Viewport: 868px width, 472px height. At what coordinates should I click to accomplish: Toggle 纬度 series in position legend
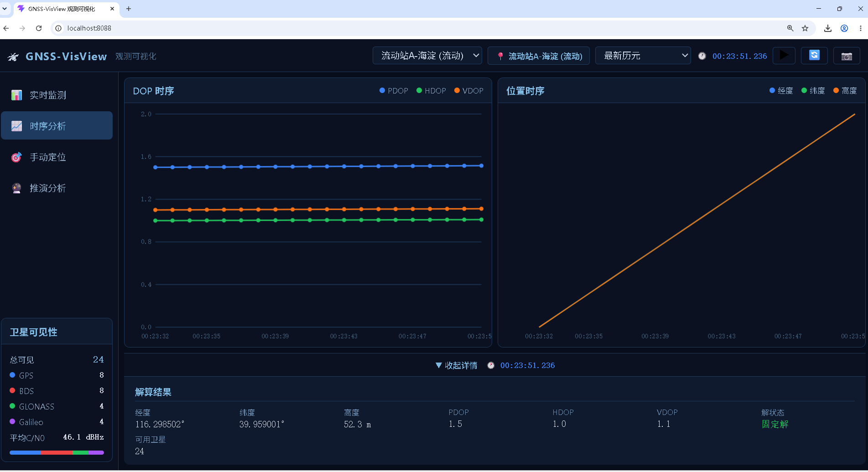(813, 91)
